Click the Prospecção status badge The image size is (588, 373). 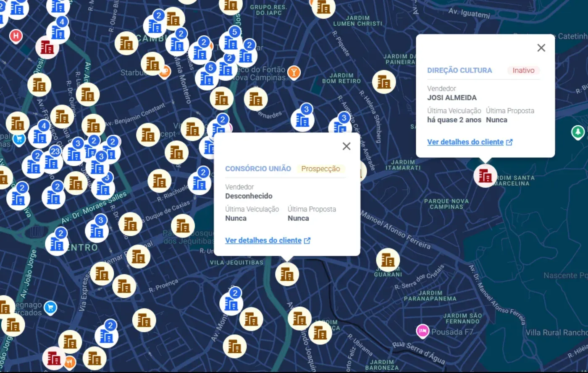(321, 169)
